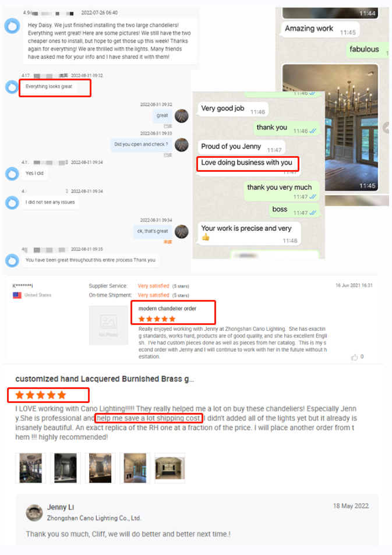Click the thumbs-up emoji in WhatsApp message
Image resolution: width=392 pixels, height=555 pixels.
206,237
